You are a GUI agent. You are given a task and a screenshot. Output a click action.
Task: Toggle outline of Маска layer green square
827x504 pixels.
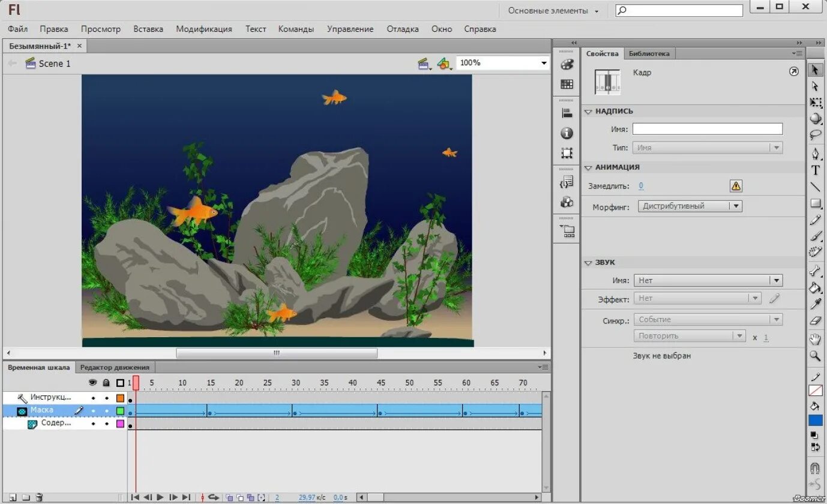coord(120,411)
